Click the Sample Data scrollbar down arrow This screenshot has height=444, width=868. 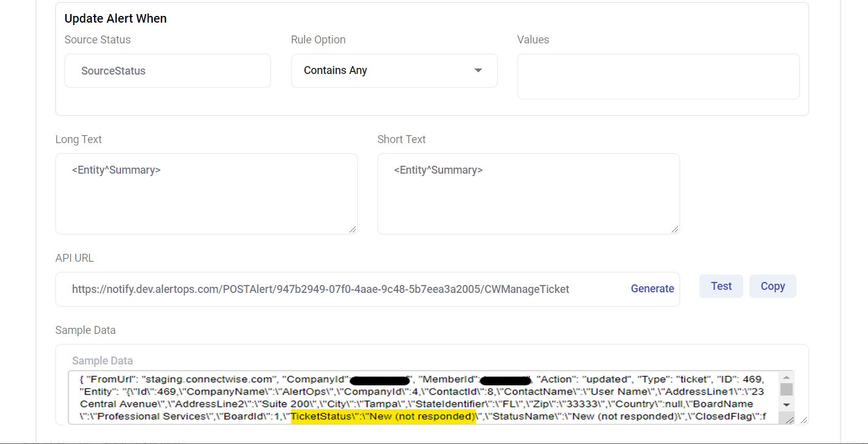click(786, 404)
